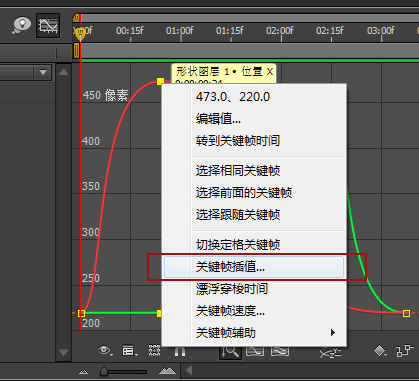Select the keyframe at the red curve peak
Viewport: 419px width, 381px height.
pos(160,81)
